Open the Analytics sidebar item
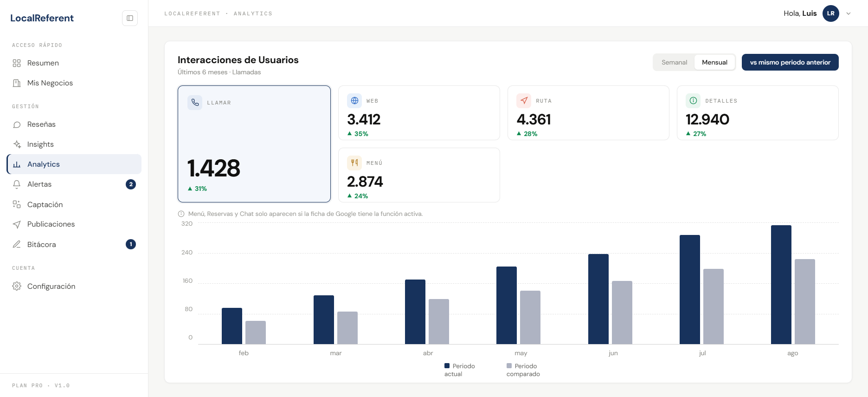The width and height of the screenshot is (868, 397). coord(74,164)
